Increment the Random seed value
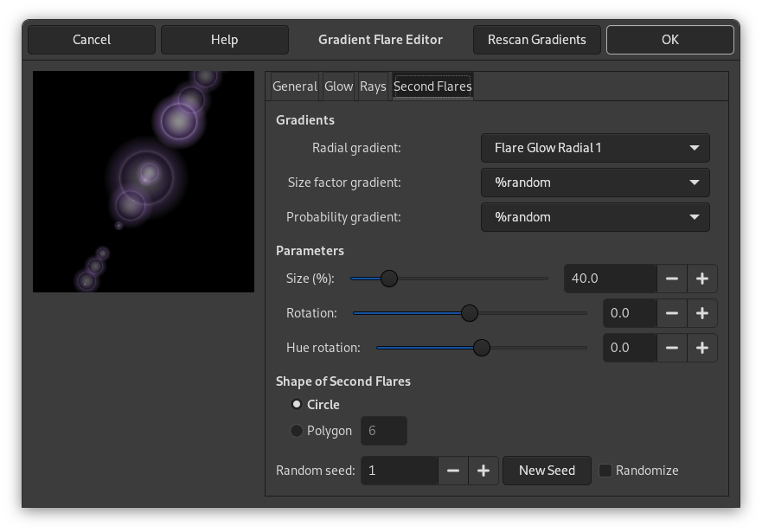Viewport: 762px width, 532px height. click(483, 471)
